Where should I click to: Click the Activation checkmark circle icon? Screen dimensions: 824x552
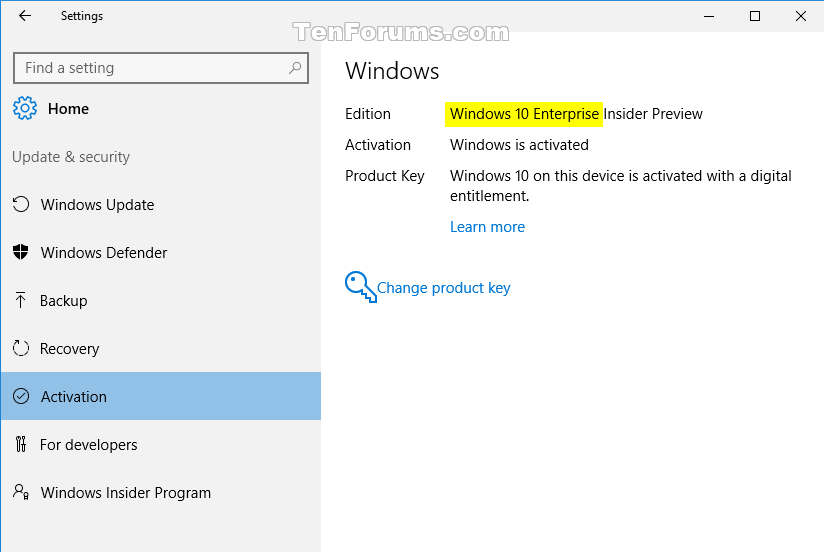click(x=21, y=396)
